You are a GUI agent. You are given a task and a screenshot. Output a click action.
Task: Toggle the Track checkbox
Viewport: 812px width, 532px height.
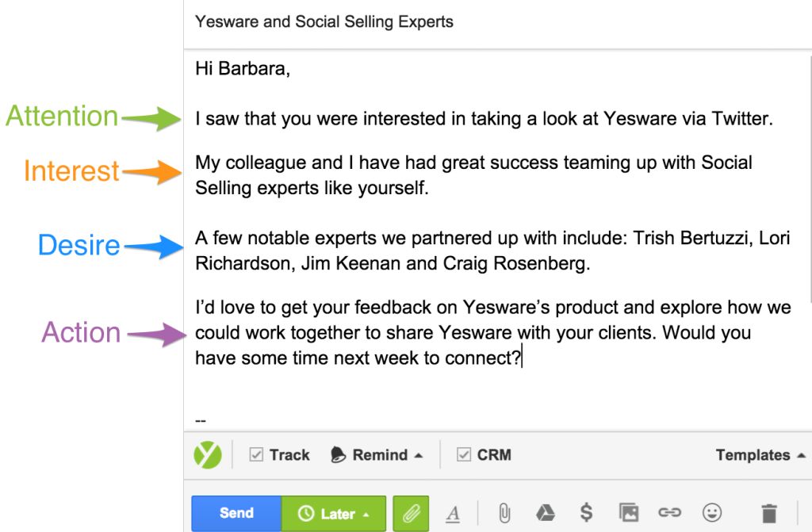[x=256, y=455]
